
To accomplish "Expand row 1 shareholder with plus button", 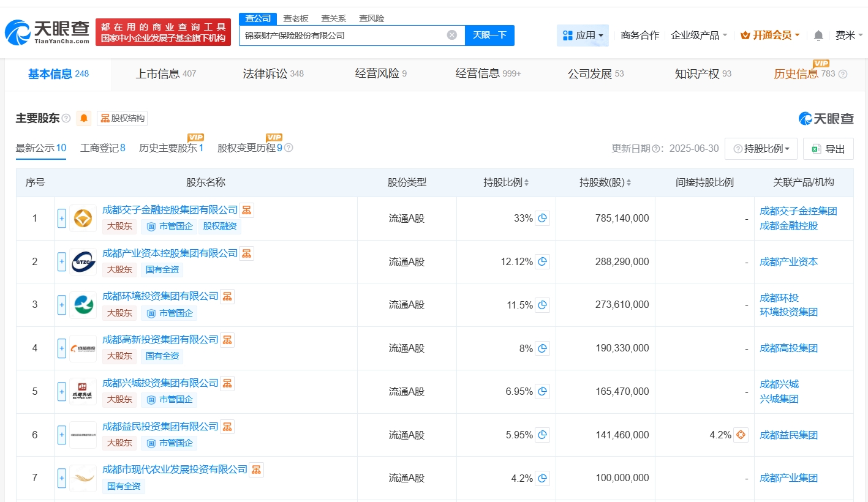I will point(62,219).
